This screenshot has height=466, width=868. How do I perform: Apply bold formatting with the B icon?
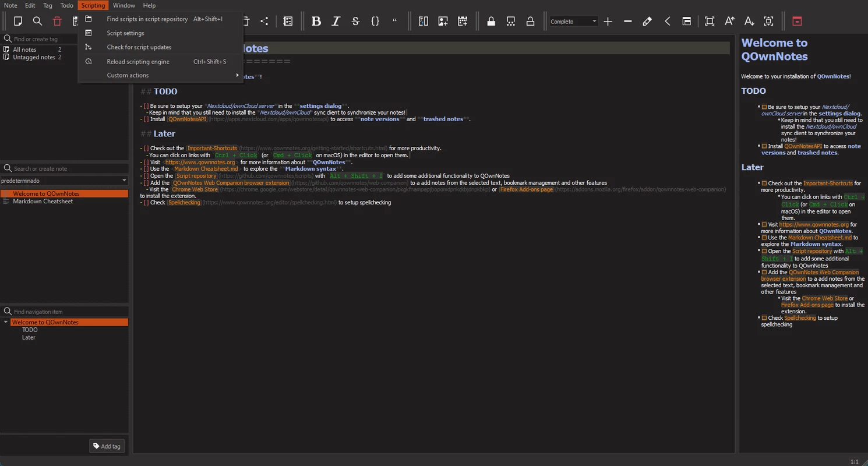pyautogui.click(x=316, y=22)
